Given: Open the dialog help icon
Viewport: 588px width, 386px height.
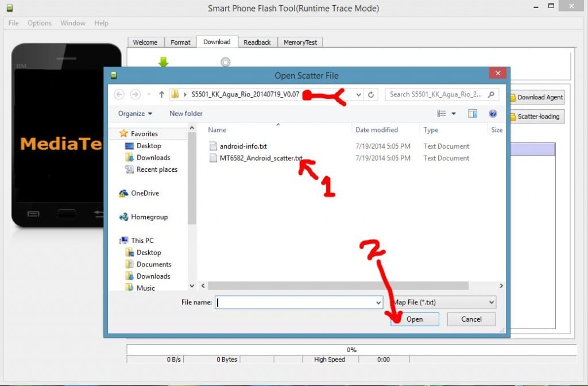Looking at the screenshot, I should (493, 114).
